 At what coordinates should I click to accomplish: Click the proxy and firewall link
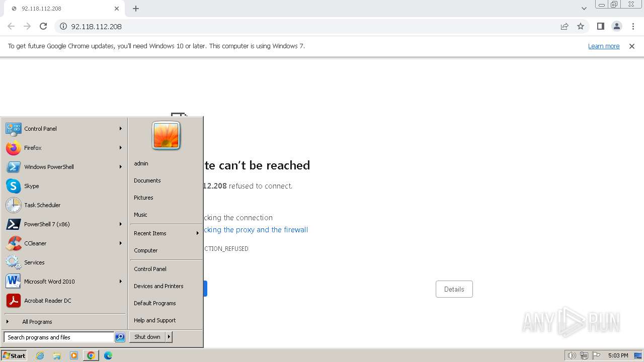[x=256, y=230]
